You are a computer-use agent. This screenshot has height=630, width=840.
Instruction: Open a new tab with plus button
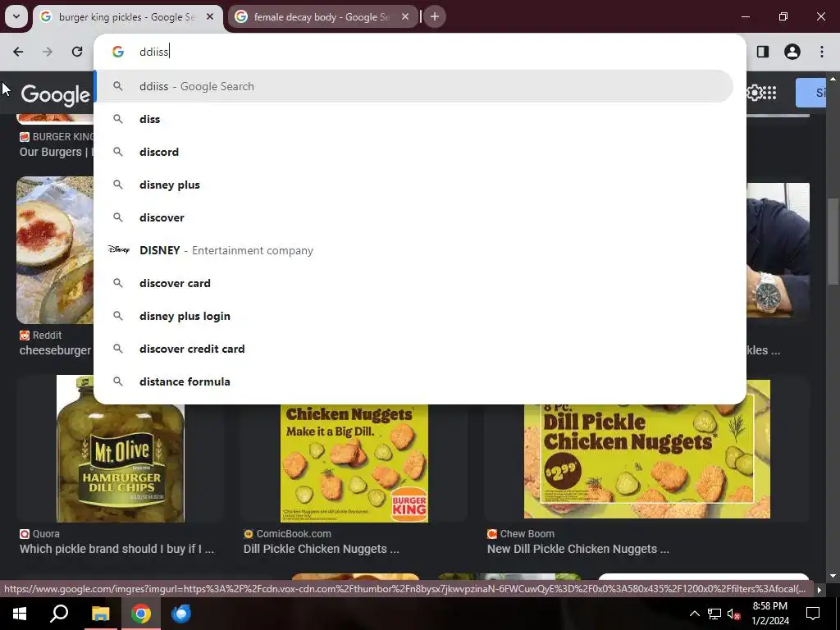[435, 17]
